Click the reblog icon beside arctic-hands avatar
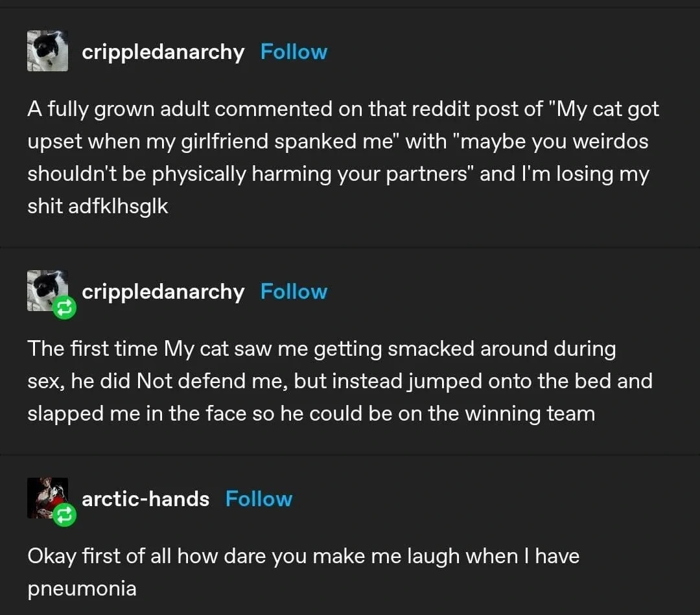Image resolution: width=700 pixels, height=615 pixels. (65, 515)
